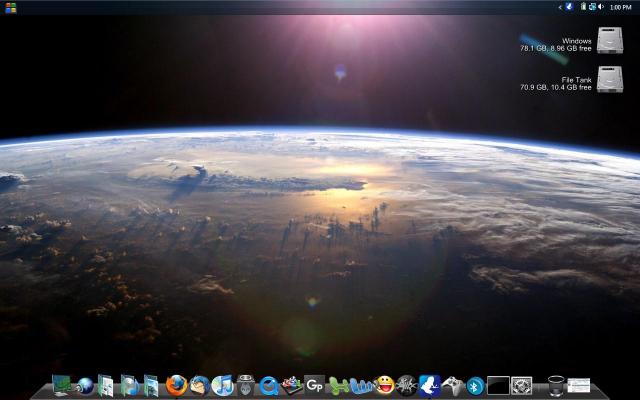The width and height of the screenshot is (640, 400).
Task: Launch QuickTime player from the dock
Action: [x=269, y=385]
